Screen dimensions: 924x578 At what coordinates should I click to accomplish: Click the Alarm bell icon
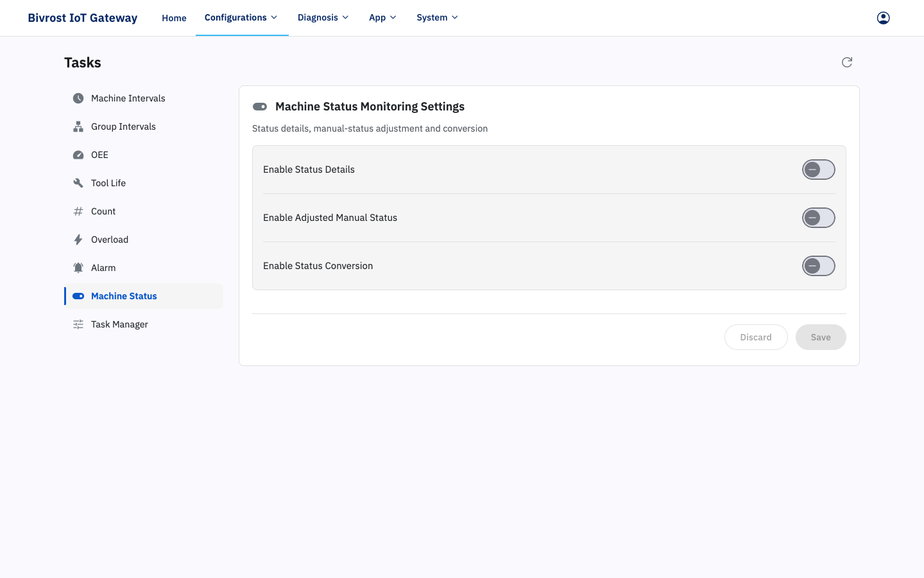pos(78,268)
